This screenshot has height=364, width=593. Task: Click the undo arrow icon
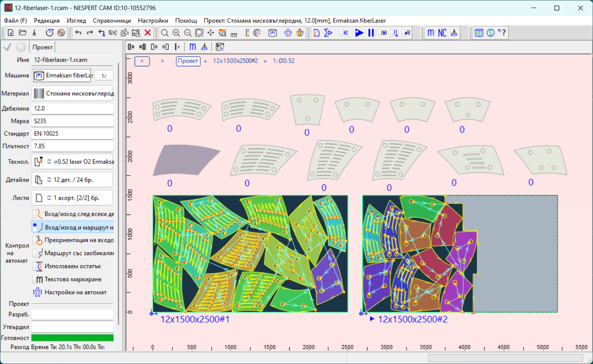[78, 33]
